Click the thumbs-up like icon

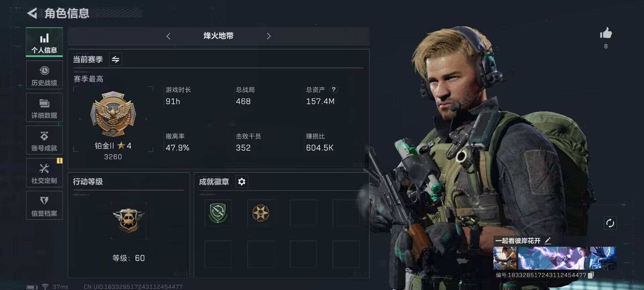pos(606,33)
